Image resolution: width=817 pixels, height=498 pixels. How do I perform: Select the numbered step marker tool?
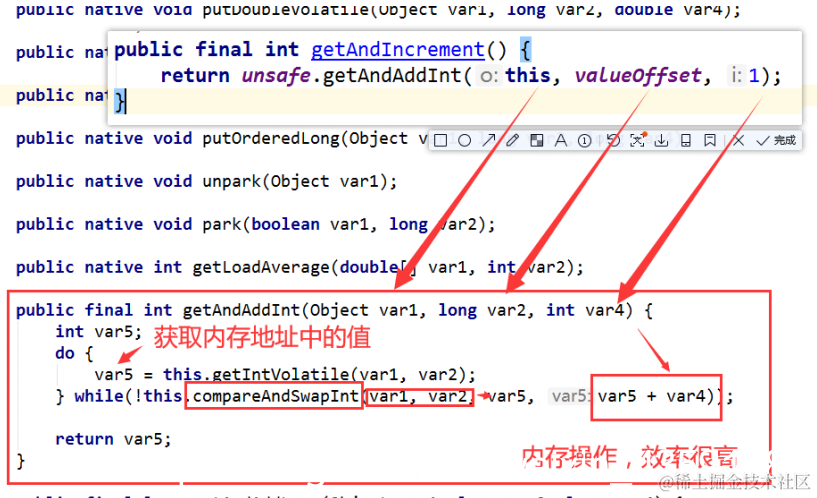(x=585, y=141)
